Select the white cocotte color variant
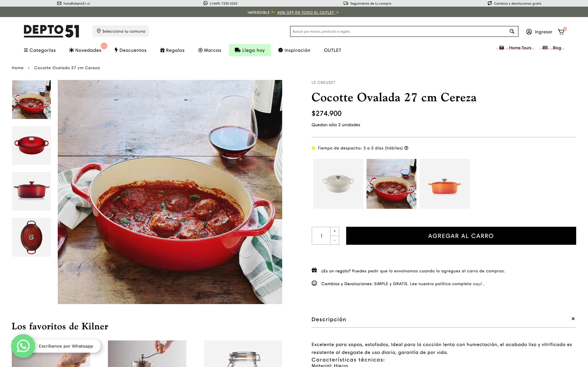Viewport: 588px width, 367px height. [338, 184]
